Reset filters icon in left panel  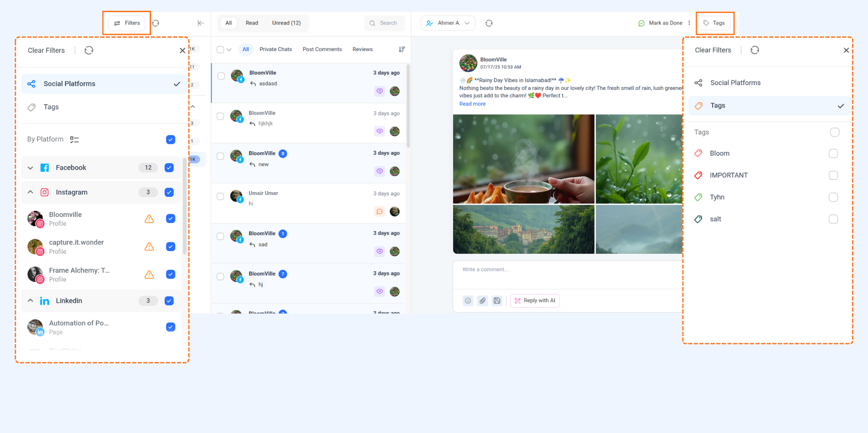click(89, 50)
